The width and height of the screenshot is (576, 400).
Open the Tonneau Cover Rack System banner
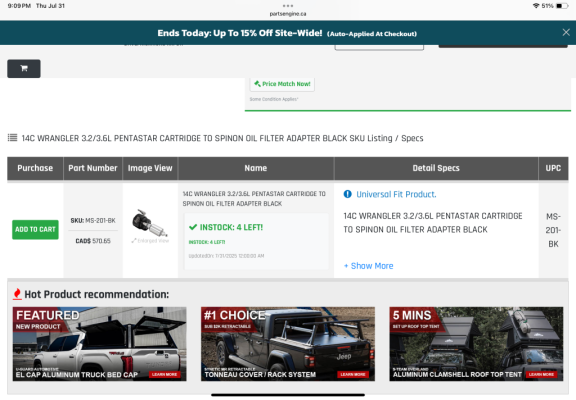pyautogui.click(x=288, y=344)
